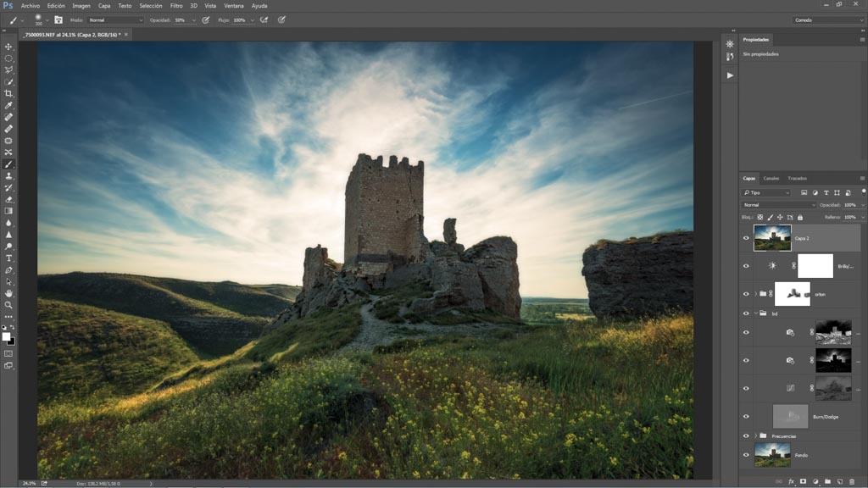This screenshot has width=868, height=488.
Task: Choose the Clone Stamp tool
Action: 9,175
